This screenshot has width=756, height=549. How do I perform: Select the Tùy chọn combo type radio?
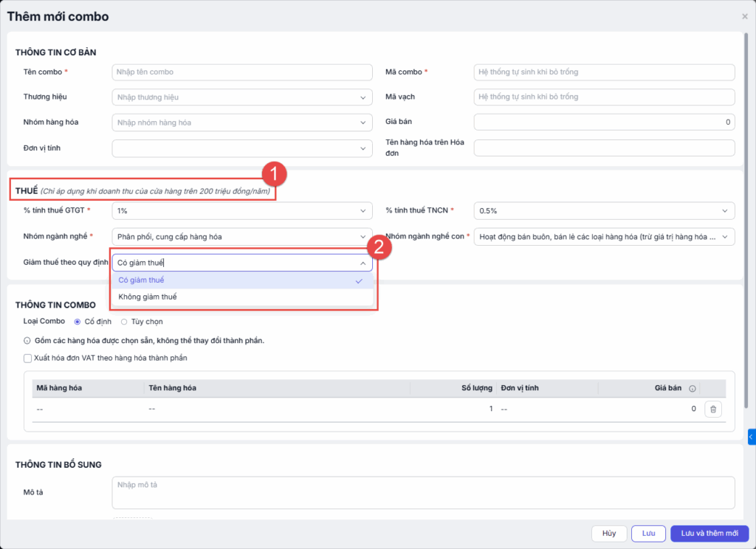[124, 322]
